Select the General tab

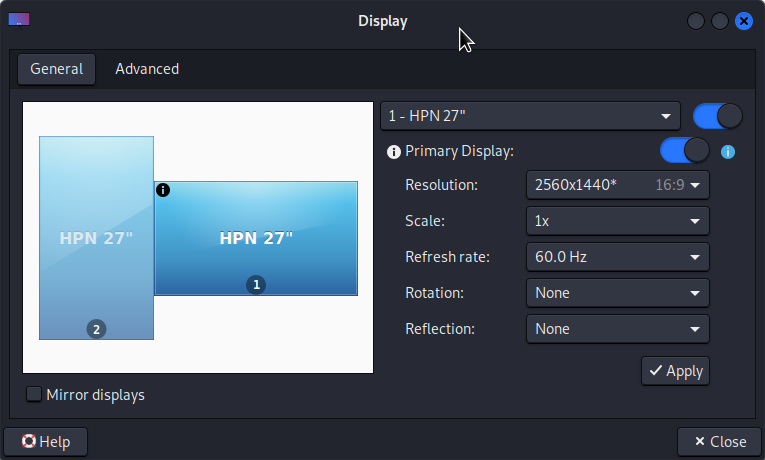(x=56, y=69)
